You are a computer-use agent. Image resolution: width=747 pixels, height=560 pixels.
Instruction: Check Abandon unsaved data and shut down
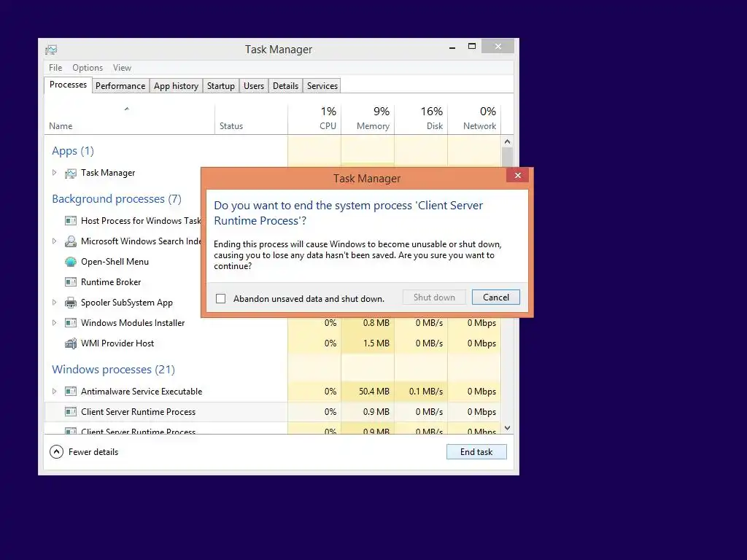click(x=220, y=298)
